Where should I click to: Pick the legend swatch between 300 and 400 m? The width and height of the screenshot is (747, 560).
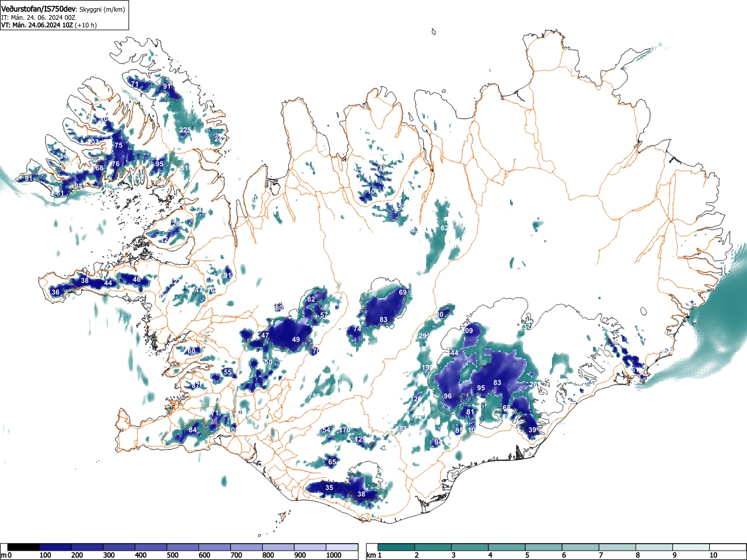(x=119, y=547)
